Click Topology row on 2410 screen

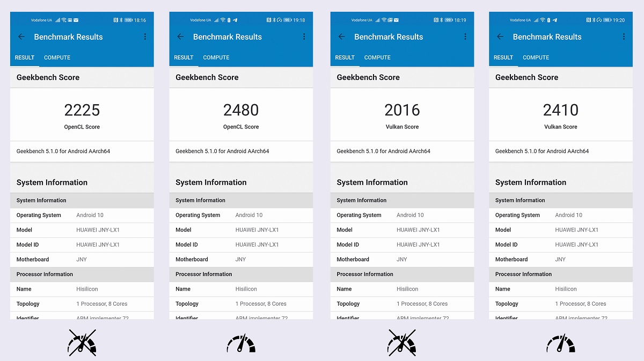tap(561, 304)
